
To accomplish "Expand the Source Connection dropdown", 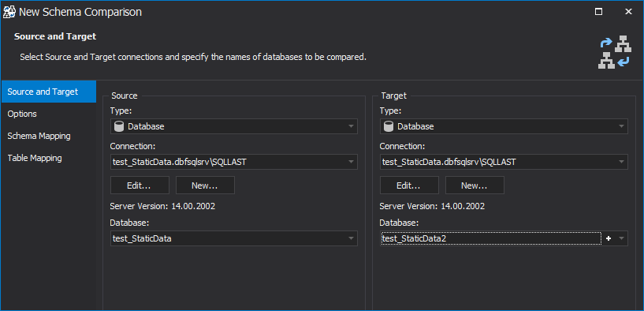I will coord(351,162).
